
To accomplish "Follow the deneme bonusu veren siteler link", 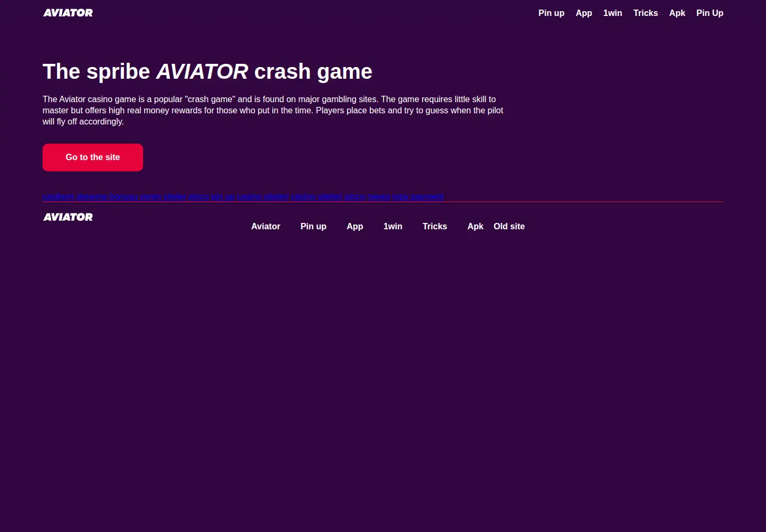I will click(131, 196).
